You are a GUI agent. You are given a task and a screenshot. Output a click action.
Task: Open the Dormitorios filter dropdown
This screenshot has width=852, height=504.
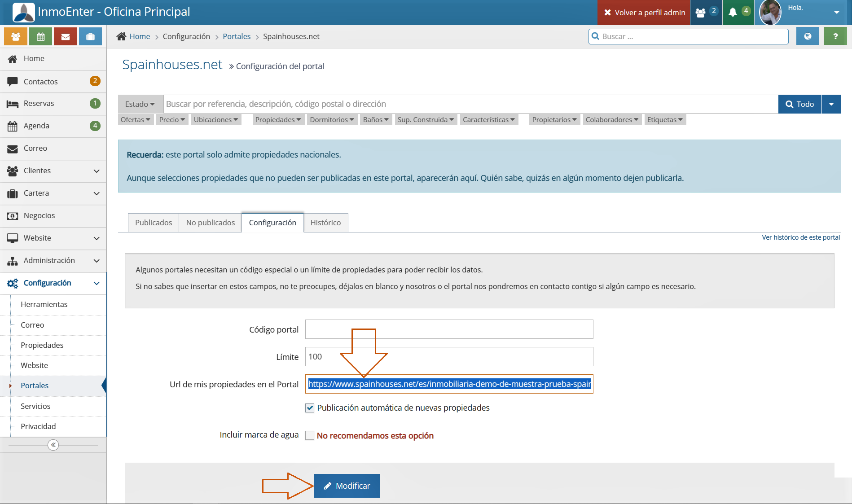click(x=332, y=120)
